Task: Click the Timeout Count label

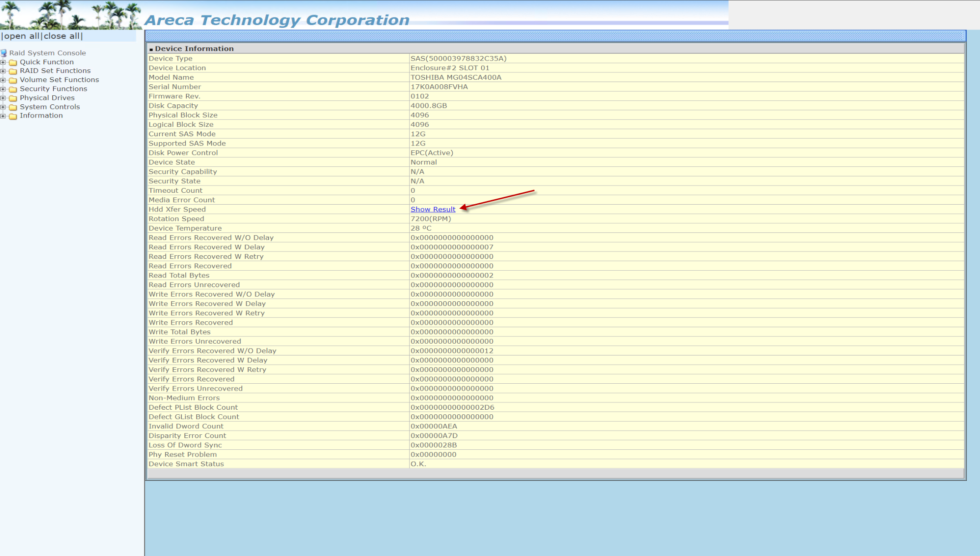Action: tap(175, 190)
